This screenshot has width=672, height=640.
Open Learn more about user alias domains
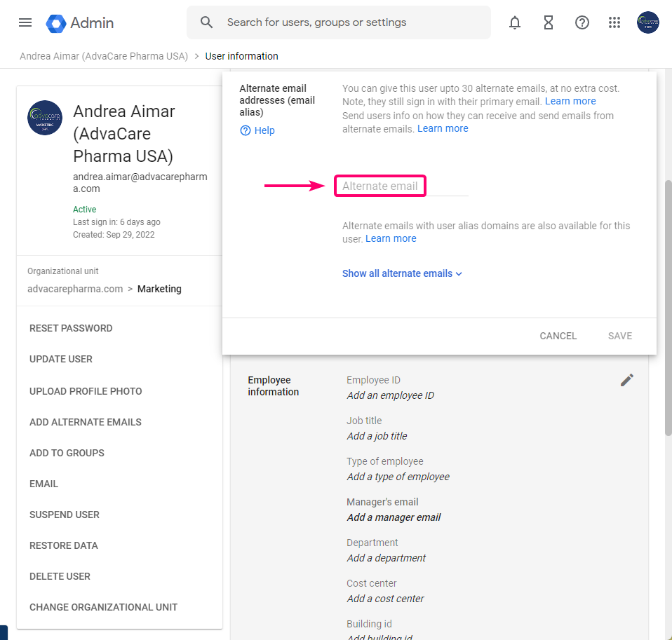[391, 238]
